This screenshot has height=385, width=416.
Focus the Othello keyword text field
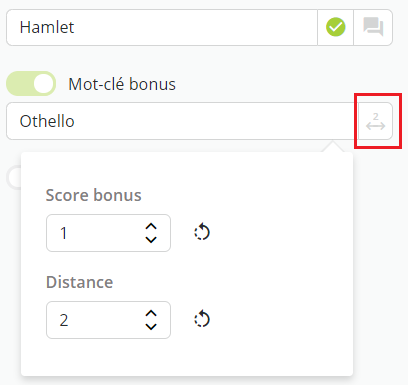[x=182, y=121]
